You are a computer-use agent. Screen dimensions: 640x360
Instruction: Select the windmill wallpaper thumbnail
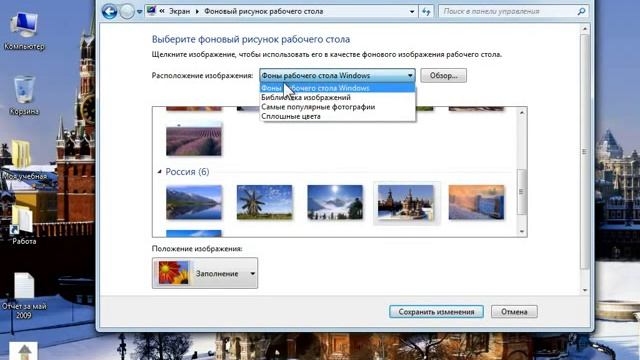coord(264,202)
